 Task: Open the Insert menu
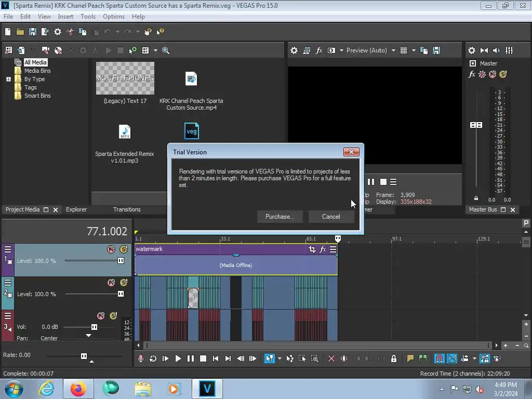pyautogui.click(x=65, y=16)
